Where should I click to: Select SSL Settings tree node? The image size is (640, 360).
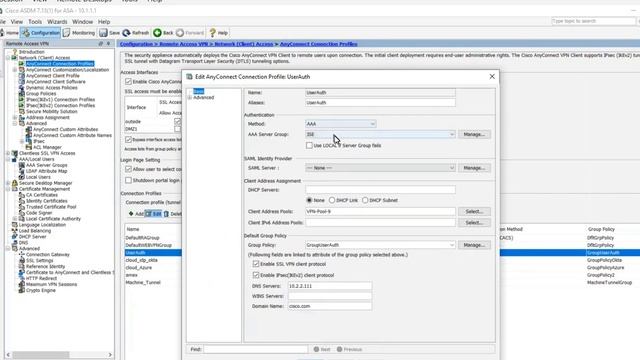click(x=40, y=260)
